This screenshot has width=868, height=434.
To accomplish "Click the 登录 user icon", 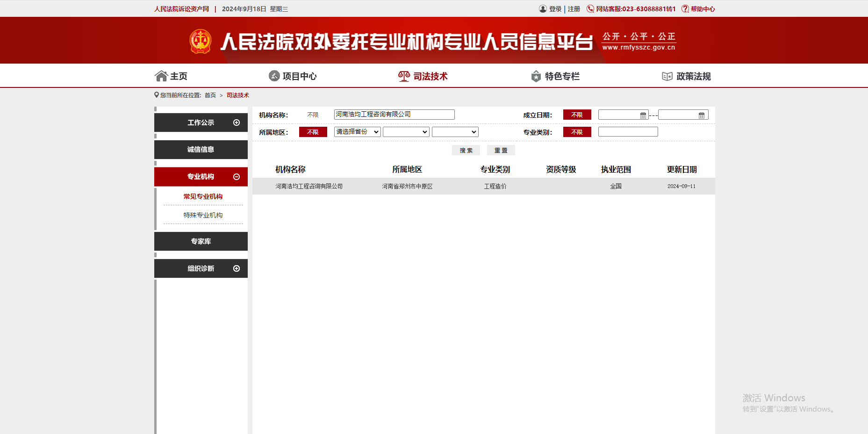I will click(542, 8).
